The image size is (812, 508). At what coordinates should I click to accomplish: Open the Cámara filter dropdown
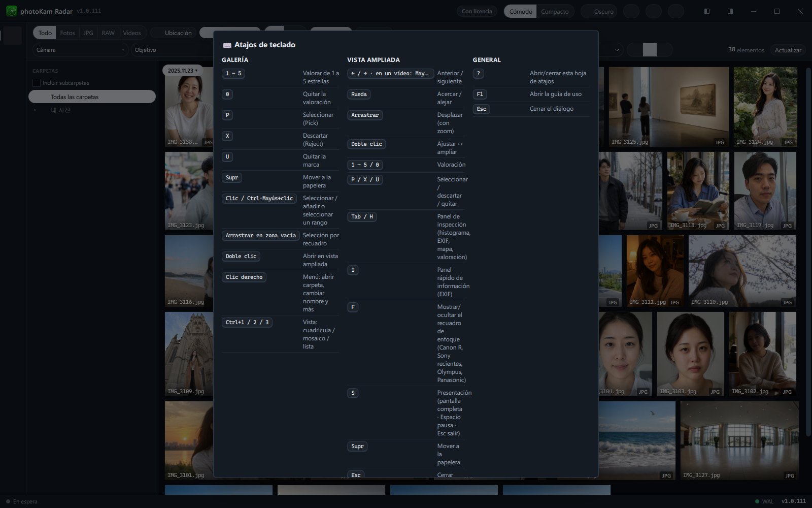pyautogui.click(x=80, y=50)
